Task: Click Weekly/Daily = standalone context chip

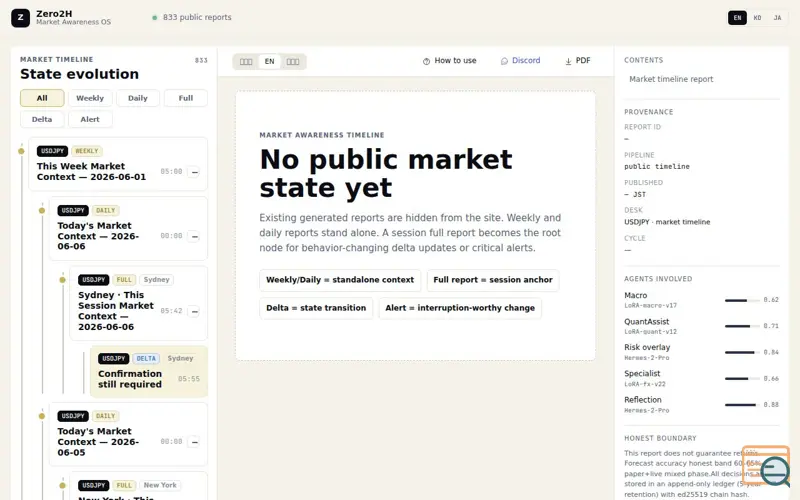Action: tap(340, 280)
